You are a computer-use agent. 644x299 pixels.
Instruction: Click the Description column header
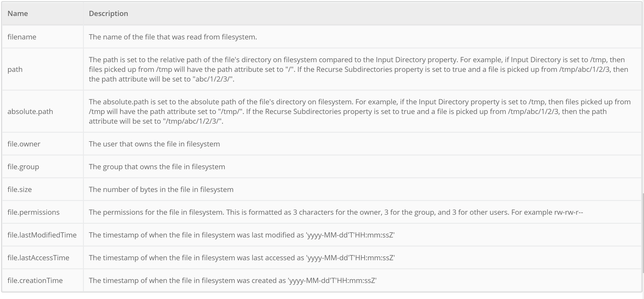[108, 14]
